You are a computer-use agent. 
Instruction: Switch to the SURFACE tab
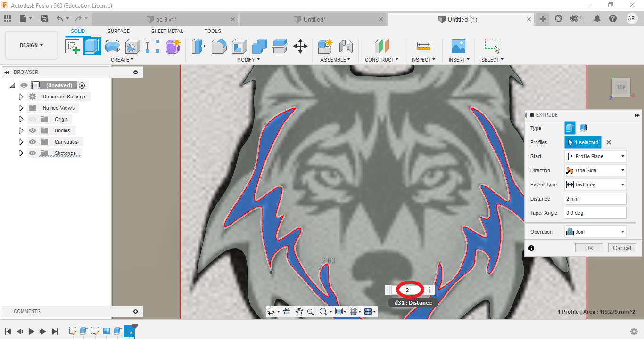click(118, 31)
